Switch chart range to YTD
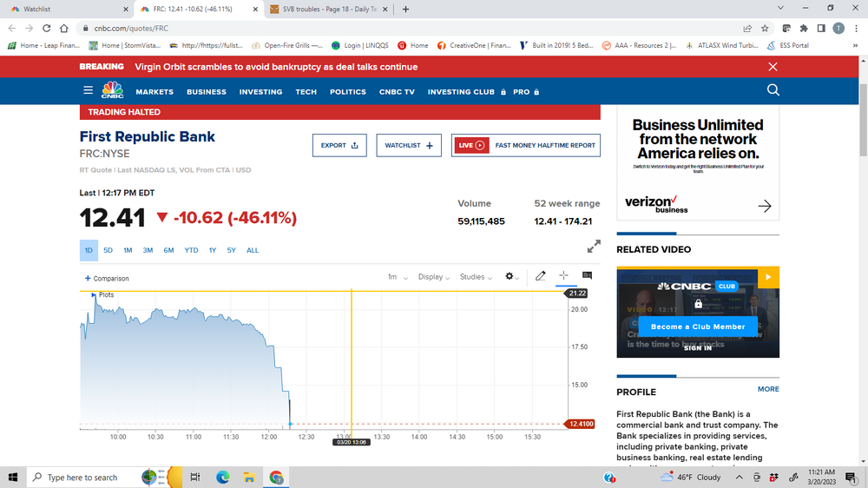Image resolution: width=868 pixels, height=488 pixels. pyautogui.click(x=191, y=250)
